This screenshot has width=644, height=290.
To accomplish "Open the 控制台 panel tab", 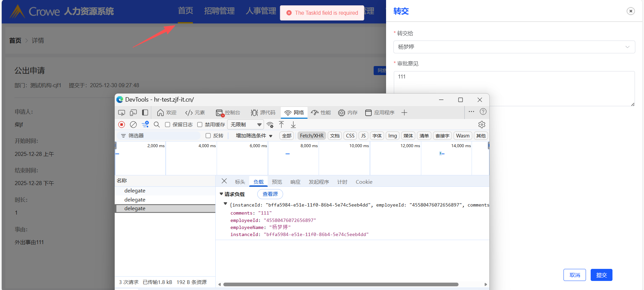I will pyautogui.click(x=228, y=113).
